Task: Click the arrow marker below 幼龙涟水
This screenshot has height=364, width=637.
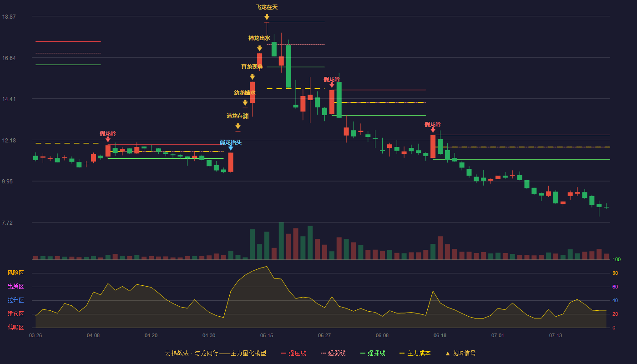Action: click(x=245, y=103)
